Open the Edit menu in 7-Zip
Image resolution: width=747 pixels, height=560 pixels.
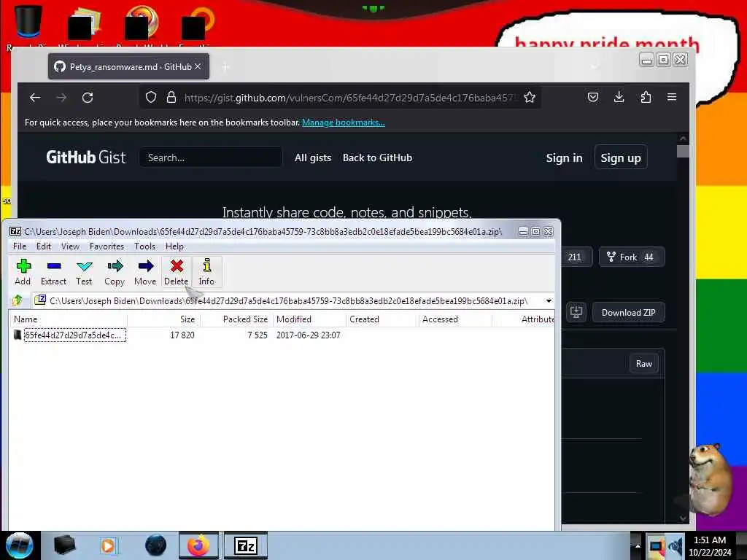coord(43,246)
